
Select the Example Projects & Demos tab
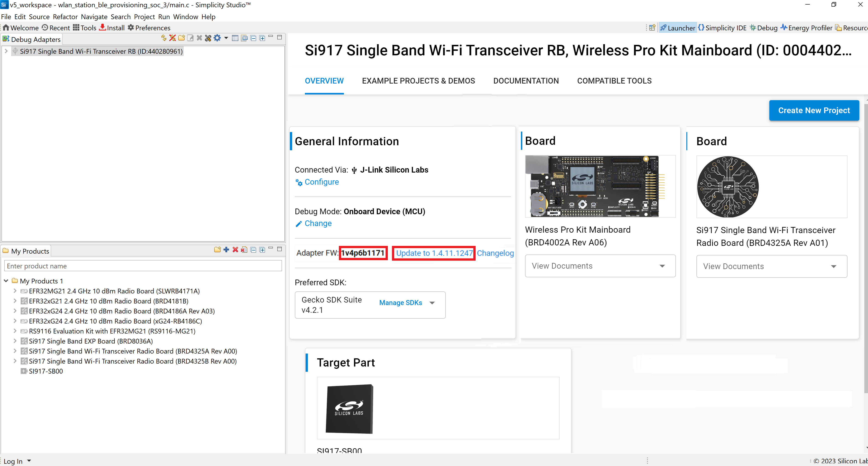[x=418, y=81]
